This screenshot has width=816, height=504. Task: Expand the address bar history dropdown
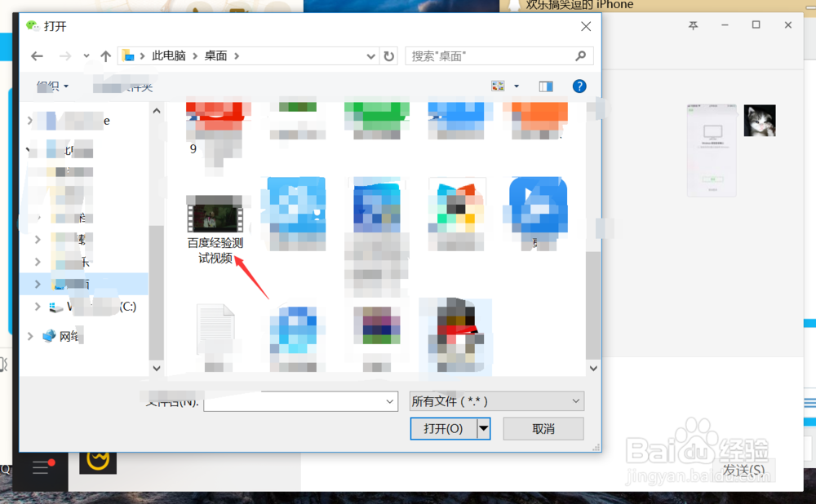[x=370, y=56]
